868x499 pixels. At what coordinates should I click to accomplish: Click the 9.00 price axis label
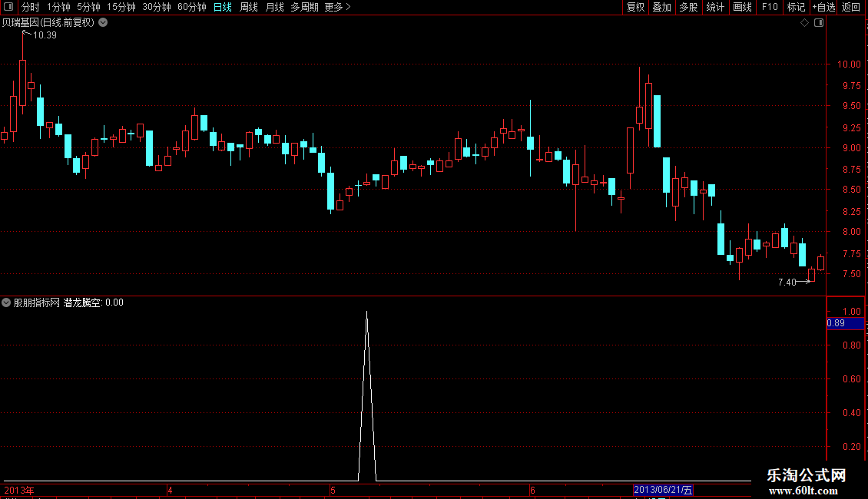tap(851, 147)
